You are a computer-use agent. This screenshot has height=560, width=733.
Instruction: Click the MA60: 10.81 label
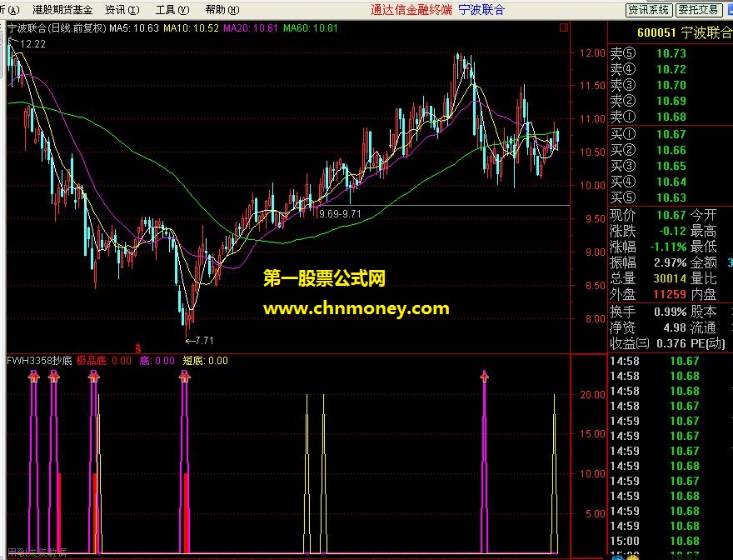coord(311,28)
